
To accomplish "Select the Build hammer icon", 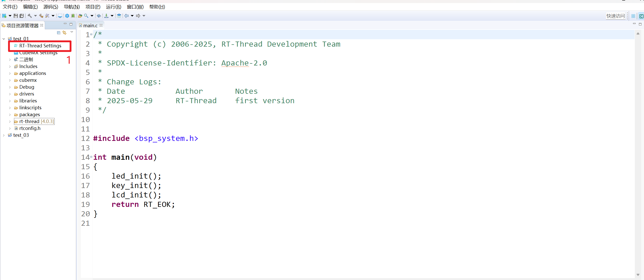I will (30, 16).
